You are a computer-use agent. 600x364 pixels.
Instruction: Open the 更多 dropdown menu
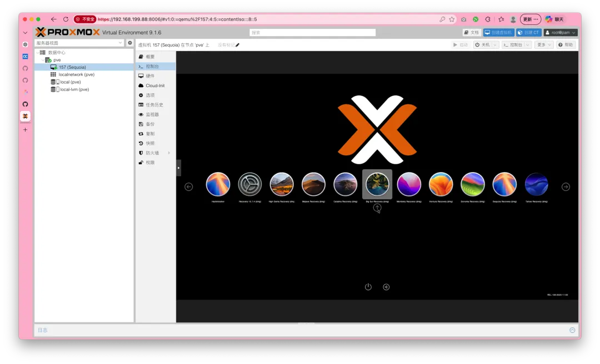pos(544,45)
